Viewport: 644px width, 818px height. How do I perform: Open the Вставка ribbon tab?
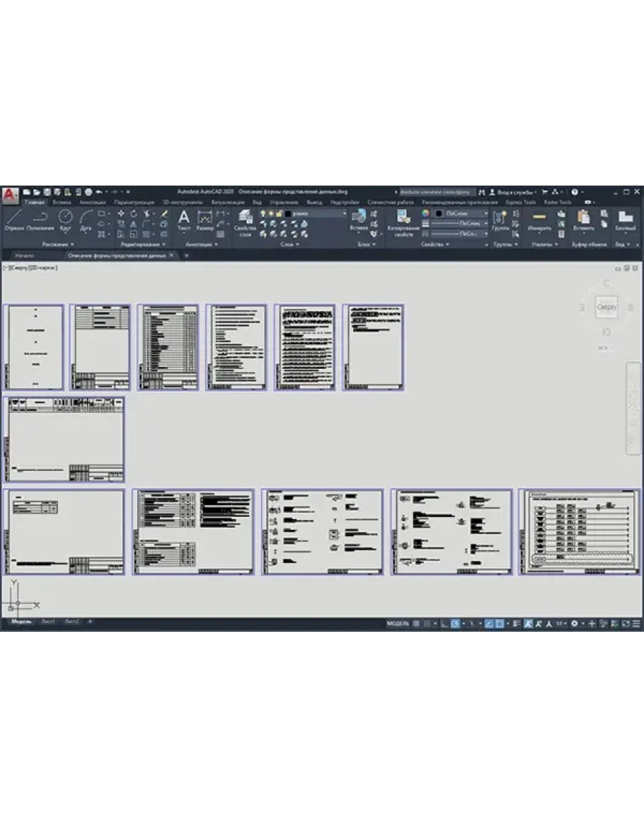coord(62,203)
